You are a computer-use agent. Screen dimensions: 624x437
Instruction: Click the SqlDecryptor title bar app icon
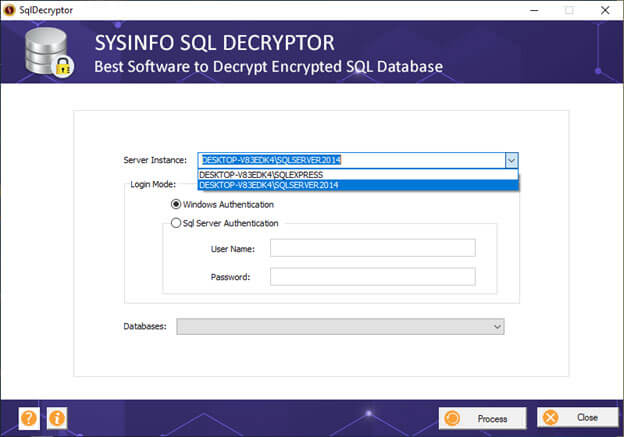[x=9, y=10]
